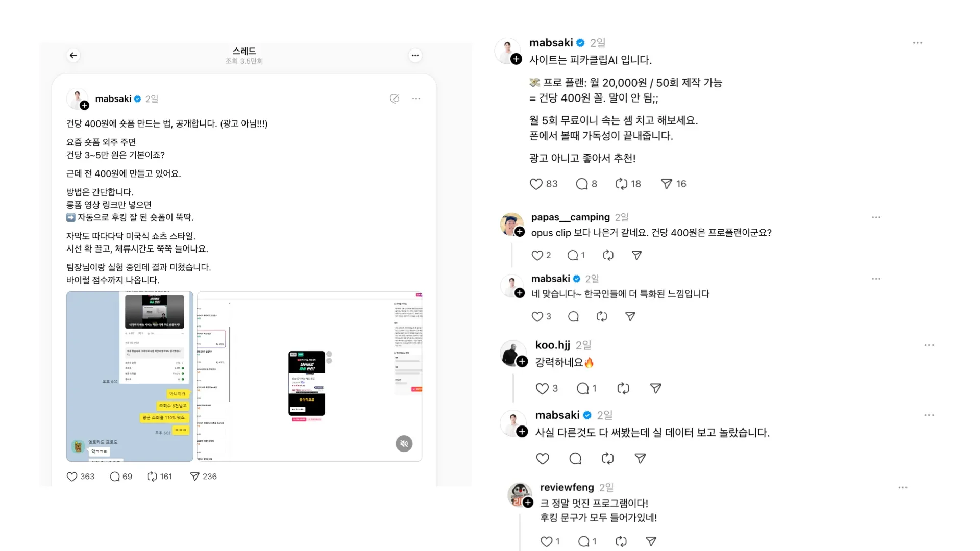Repost the main thread showing 161 reposts
This screenshot has height=551, width=980.
click(152, 477)
